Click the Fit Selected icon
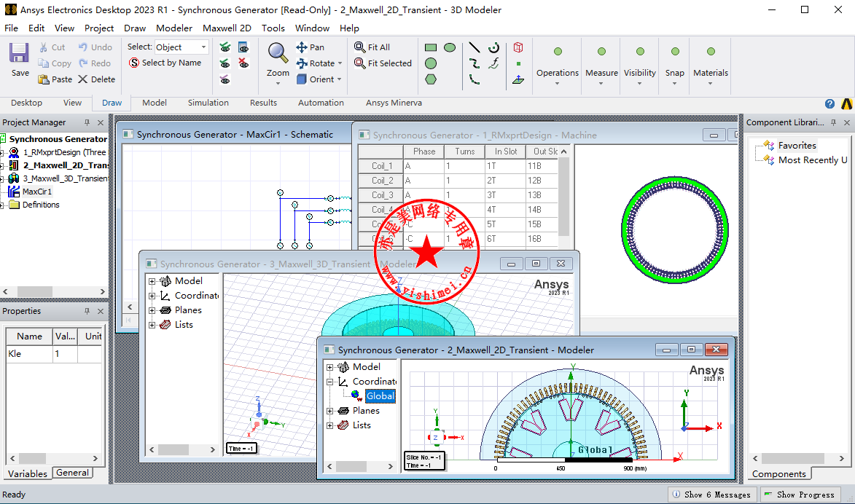The height and width of the screenshot is (504, 855). click(360, 63)
